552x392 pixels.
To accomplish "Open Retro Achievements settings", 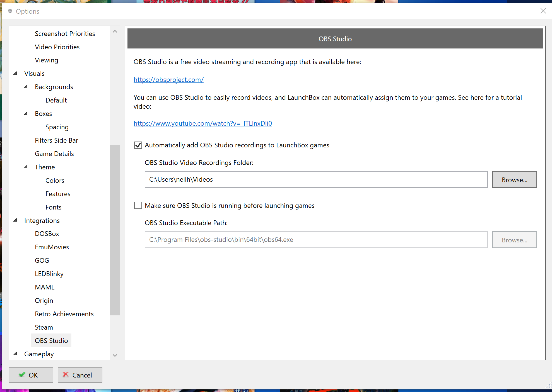I will [64, 314].
